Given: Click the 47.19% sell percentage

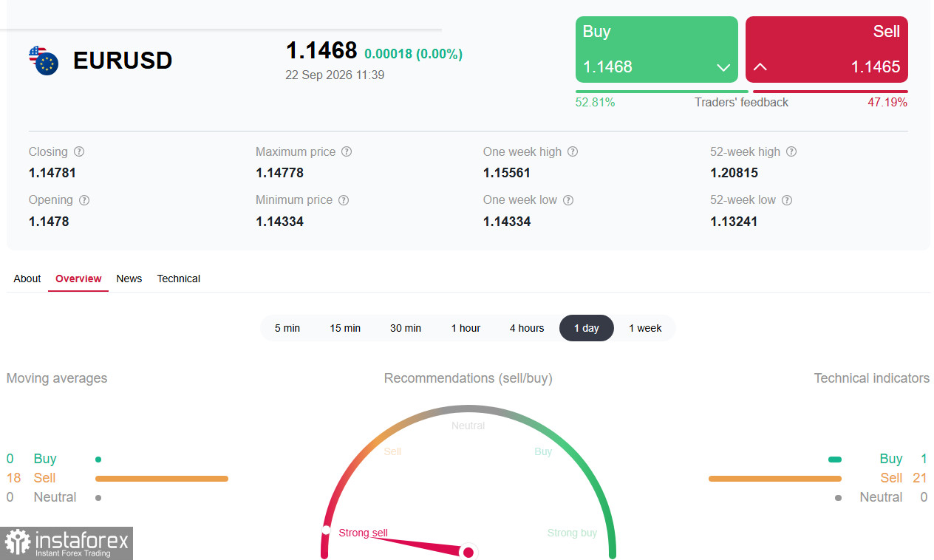Looking at the screenshot, I should coord(887,103).
